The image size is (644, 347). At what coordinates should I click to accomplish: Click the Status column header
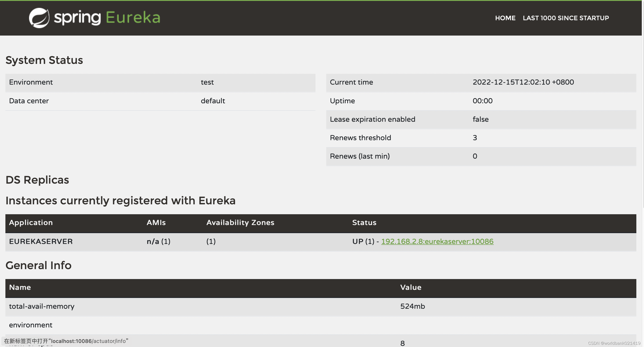click(x=364, y=223)
